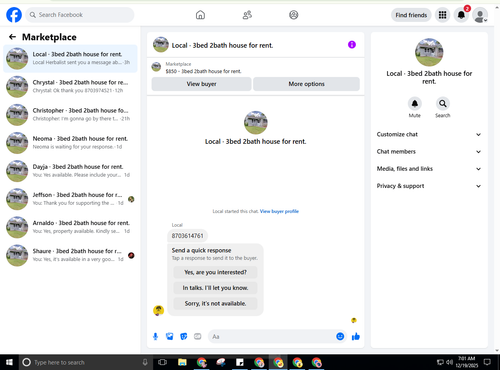Attach a photo using the image icon
The width and height of the screenshot is (500, 370).
tap(170, 337)
